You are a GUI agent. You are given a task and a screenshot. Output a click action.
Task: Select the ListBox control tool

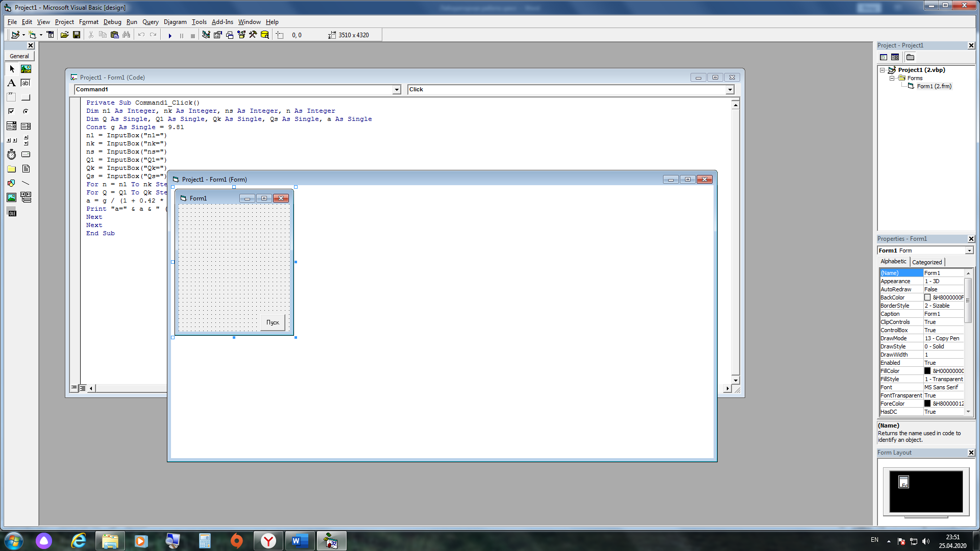click(x=26, y=126)
